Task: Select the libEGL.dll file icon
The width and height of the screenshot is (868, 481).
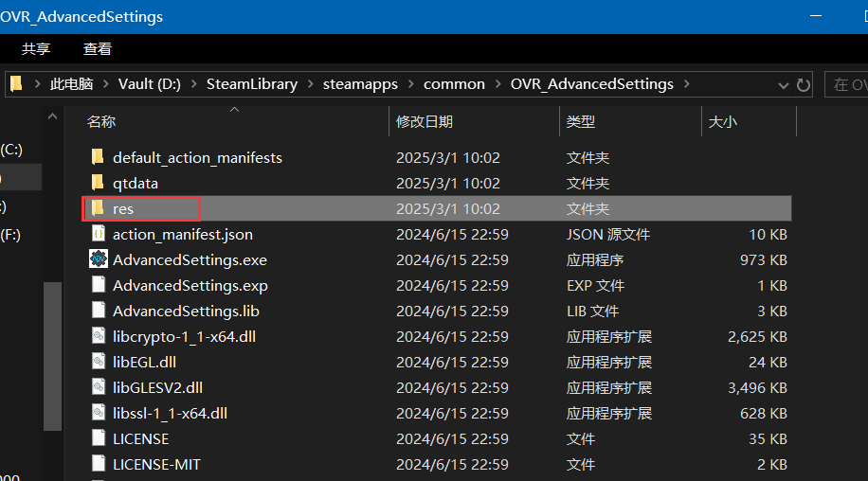Action: coord(98,362)
